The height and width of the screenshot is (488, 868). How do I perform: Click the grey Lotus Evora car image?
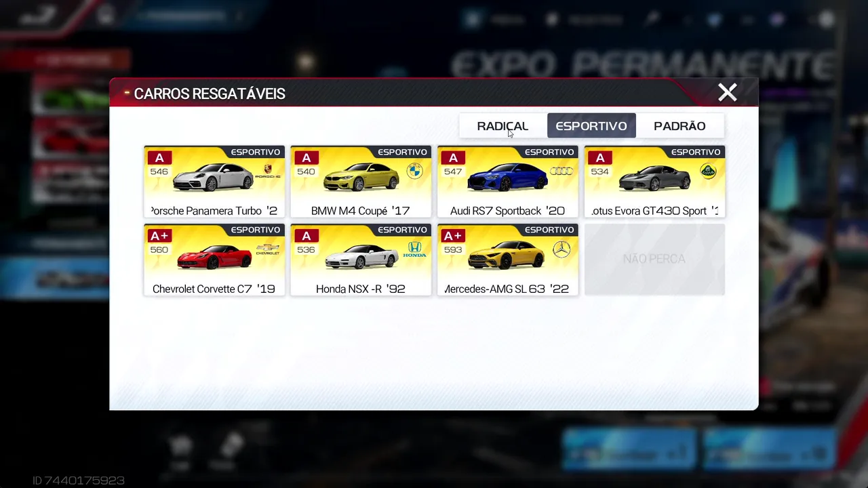[x=656, y=178]
